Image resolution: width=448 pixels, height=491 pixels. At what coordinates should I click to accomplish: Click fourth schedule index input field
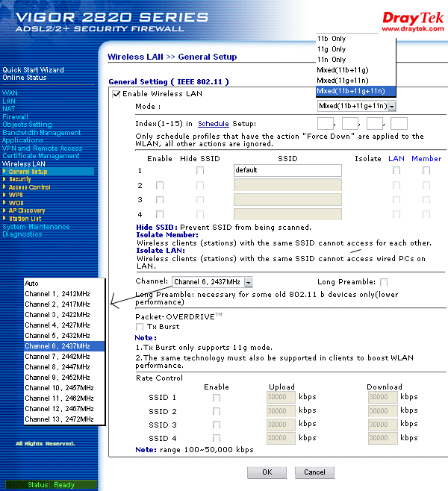click(x=399, y=123)
